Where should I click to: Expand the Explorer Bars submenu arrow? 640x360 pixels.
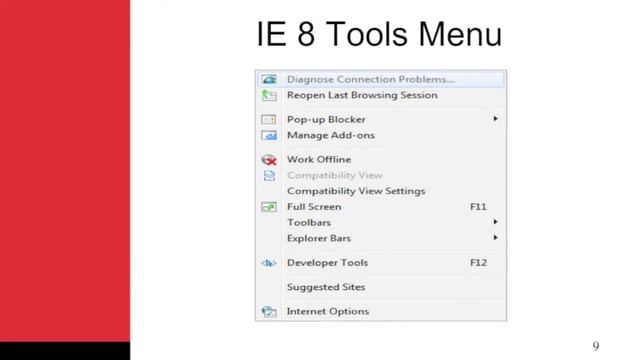pyautogui.click(x=495, y=238)
